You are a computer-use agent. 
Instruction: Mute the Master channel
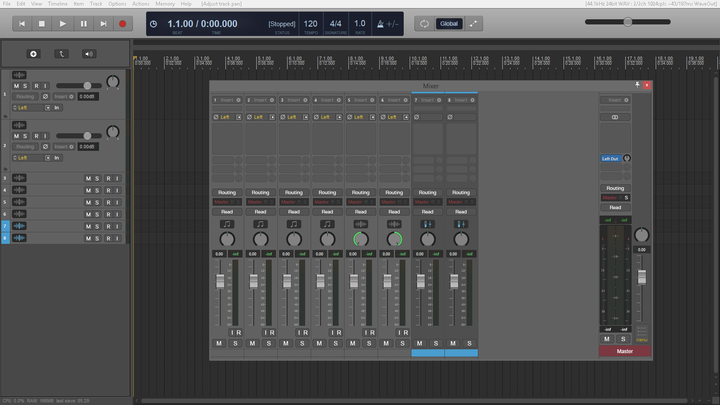(607, 339)
